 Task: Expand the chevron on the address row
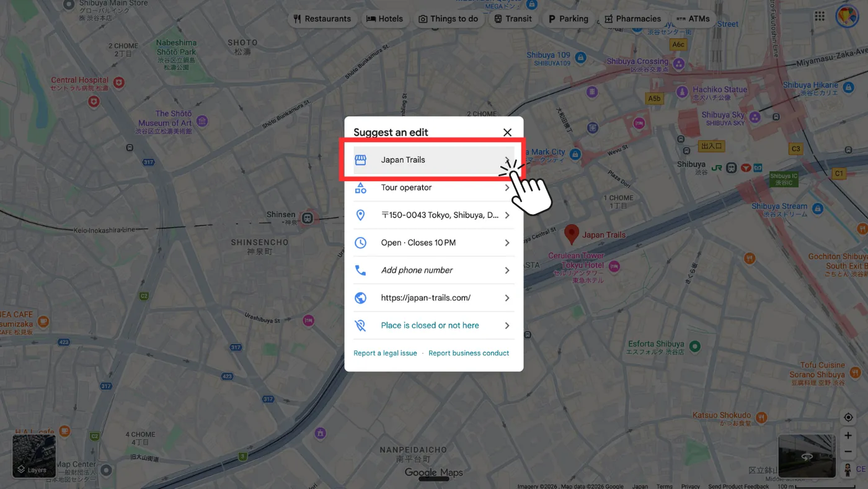click(507, 215)
